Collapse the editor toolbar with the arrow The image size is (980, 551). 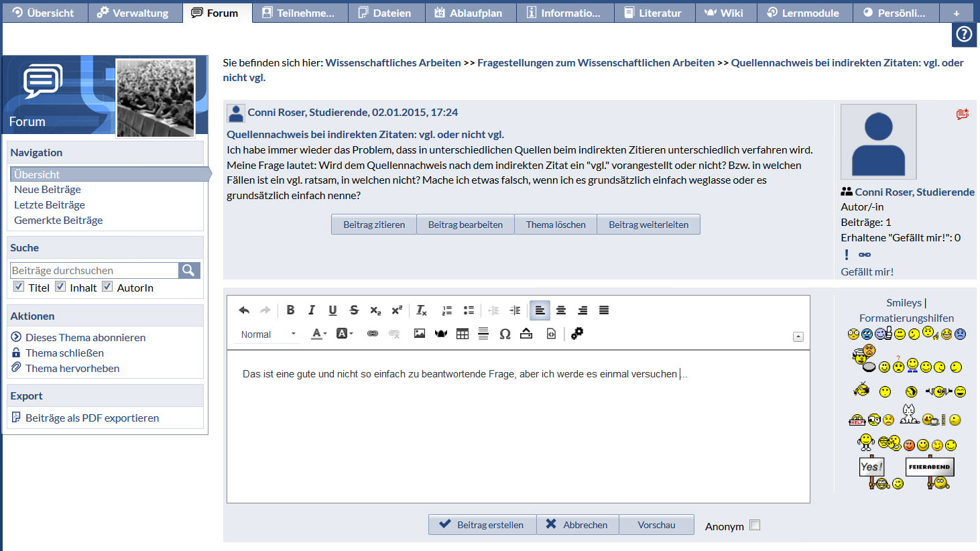click(798, 336)
